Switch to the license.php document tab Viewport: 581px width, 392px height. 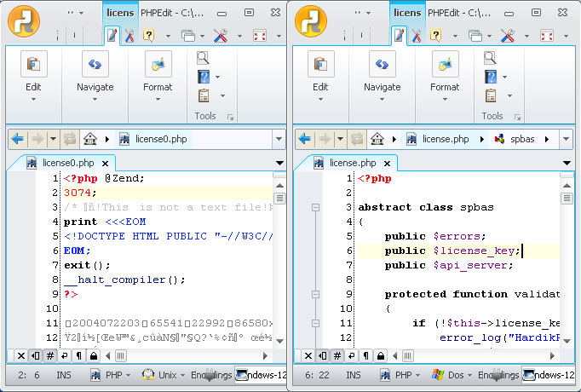click(x=353, y=163)
